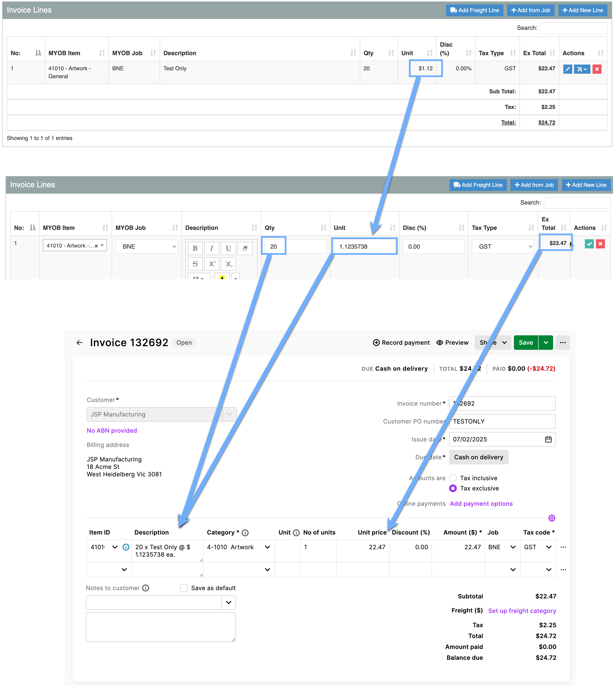
Task: Click the Add payment options link
Action: coord(481,503)
